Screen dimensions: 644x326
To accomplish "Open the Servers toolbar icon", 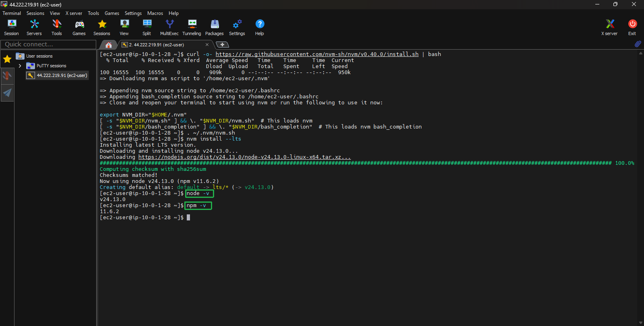I will point(34,27).
